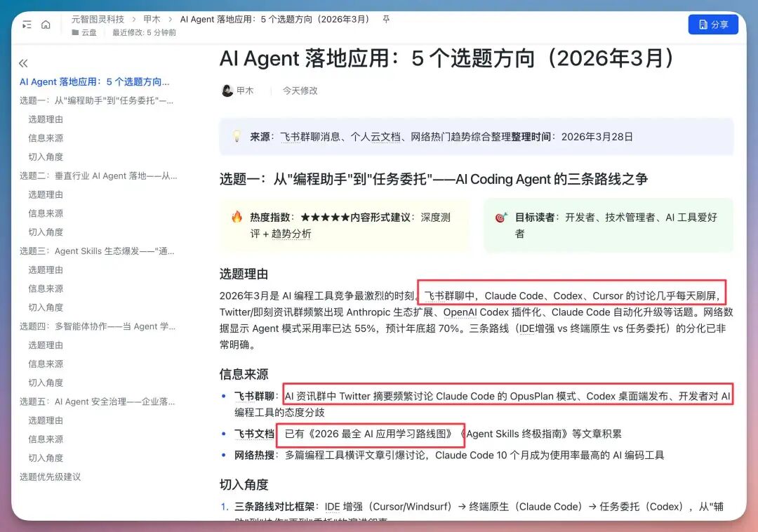Screen dimensions: 758x532
Task: Click 最近修改: 5 分钟前 text
Action: (x=145, y=32)
